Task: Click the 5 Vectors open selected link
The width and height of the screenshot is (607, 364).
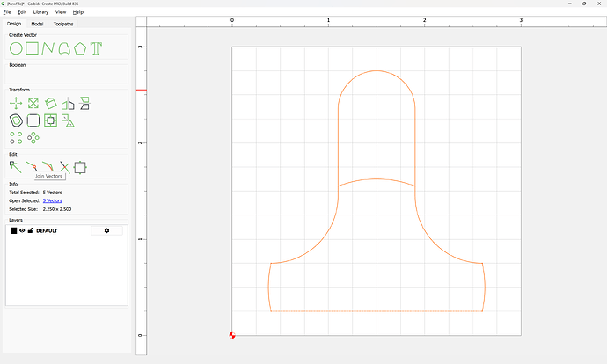Action: (x=52, y=200)
